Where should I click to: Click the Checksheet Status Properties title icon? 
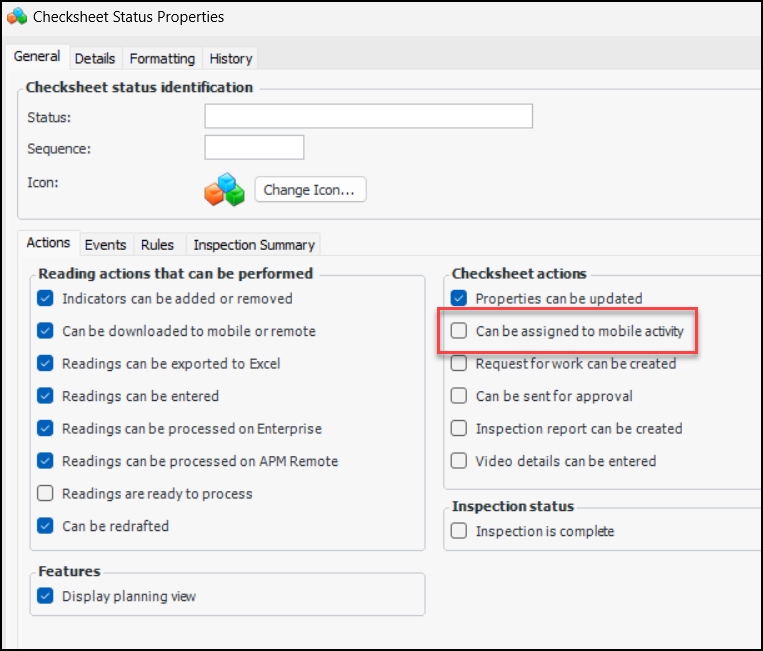(x=16, y=16)
